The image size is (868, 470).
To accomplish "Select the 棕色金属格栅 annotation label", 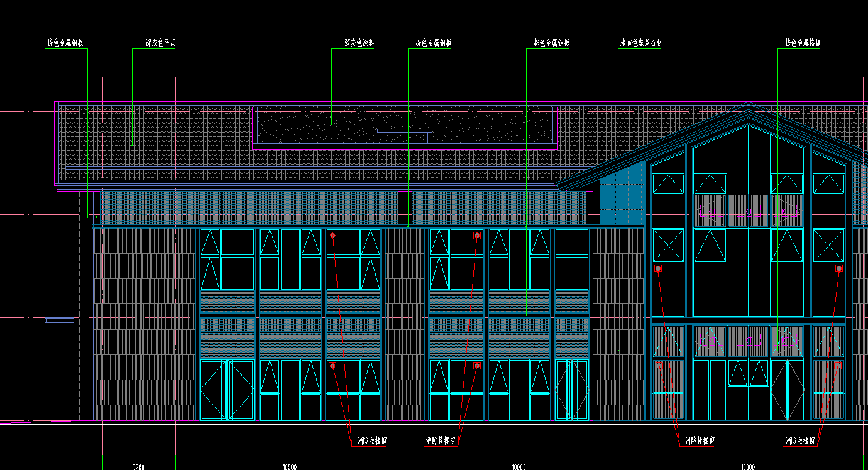I will (x=803, y=43).
